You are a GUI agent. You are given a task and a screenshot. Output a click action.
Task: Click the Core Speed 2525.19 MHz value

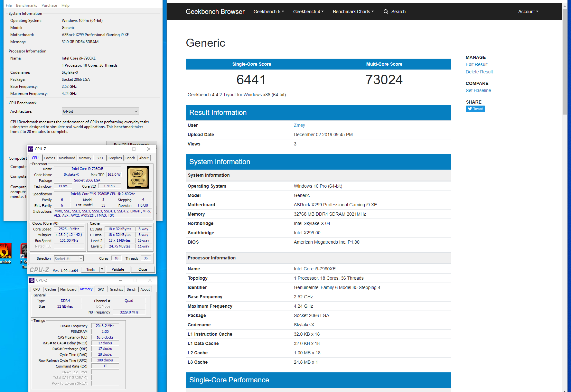pos(69,229)
